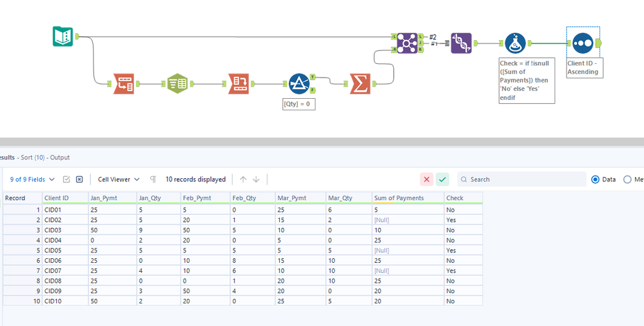Select the CID05 cell
This screenshot has width=644, height=326.
[x=65, y=250]
